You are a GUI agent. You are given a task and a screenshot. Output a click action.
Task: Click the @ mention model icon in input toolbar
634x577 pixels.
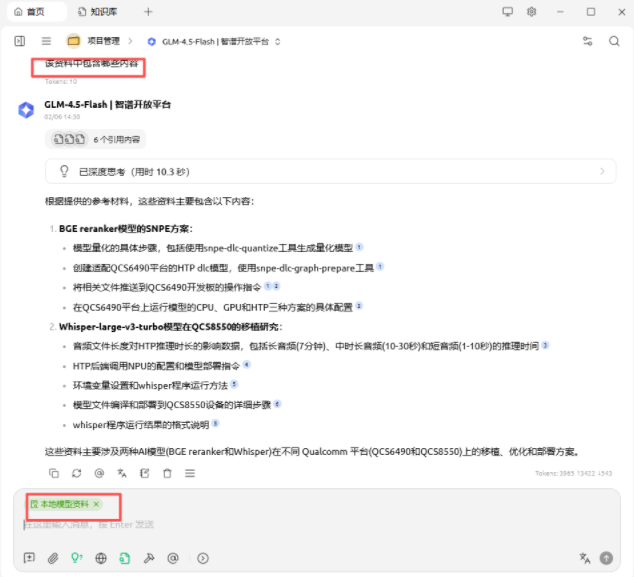(x=173, y=558)
